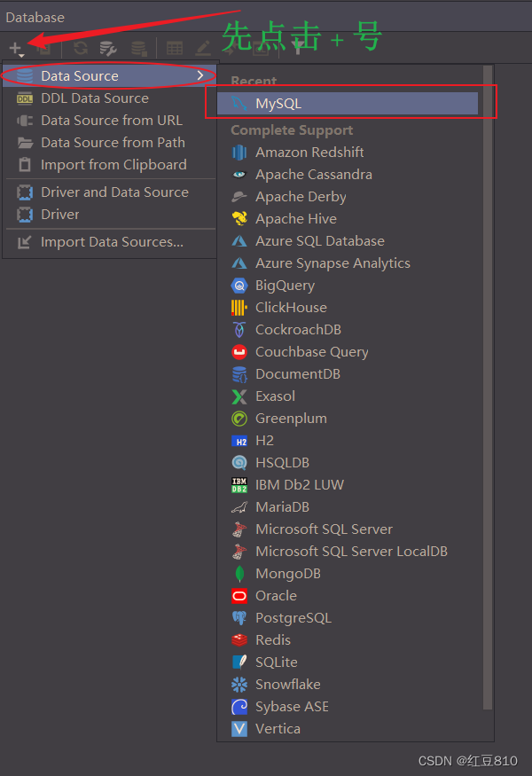Choose Sybase ASE data source

[349, 707]
